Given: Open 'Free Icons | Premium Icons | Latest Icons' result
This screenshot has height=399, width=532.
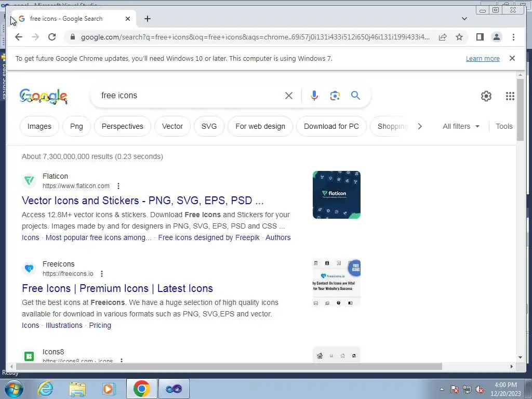Looking at the screenshot, I should [117, 288].
